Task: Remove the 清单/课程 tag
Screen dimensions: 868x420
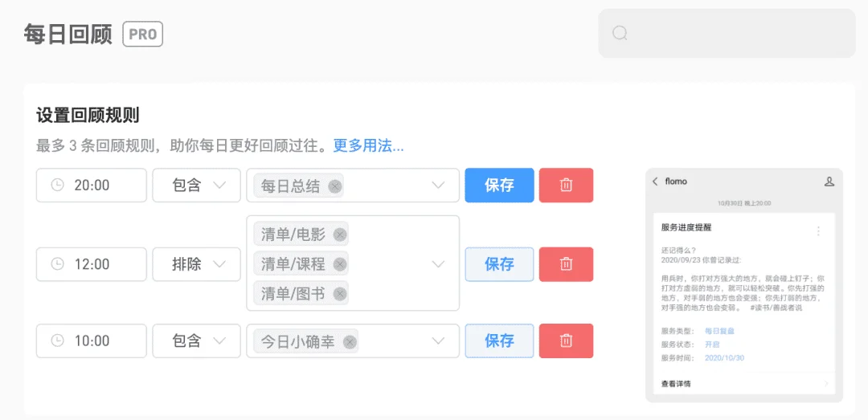Action: (340, 264)
